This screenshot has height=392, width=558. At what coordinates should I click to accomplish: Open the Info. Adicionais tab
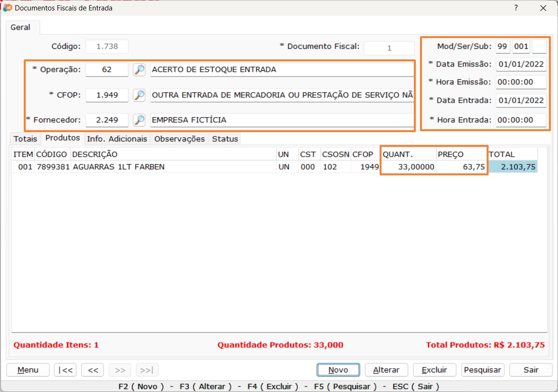point(117,139)
